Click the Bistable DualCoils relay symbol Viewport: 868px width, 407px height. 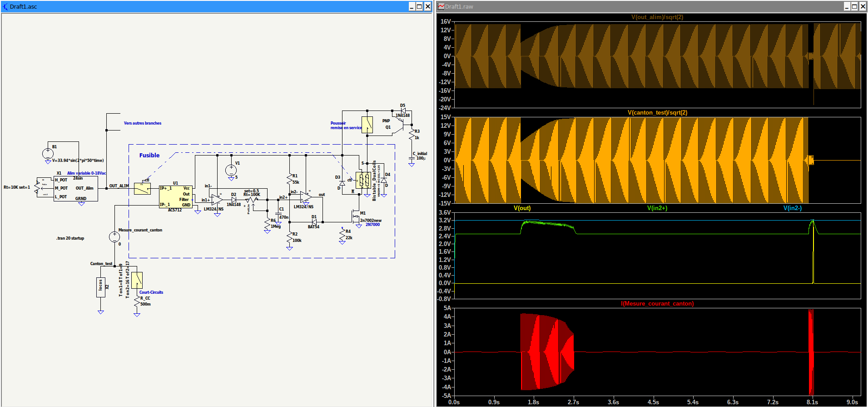click(x=362, y=180)
